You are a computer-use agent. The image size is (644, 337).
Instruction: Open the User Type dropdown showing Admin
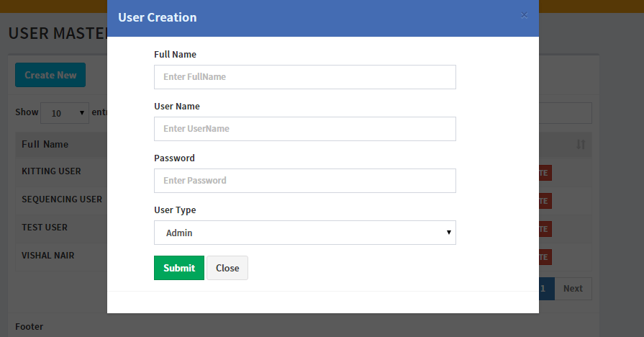304,233
